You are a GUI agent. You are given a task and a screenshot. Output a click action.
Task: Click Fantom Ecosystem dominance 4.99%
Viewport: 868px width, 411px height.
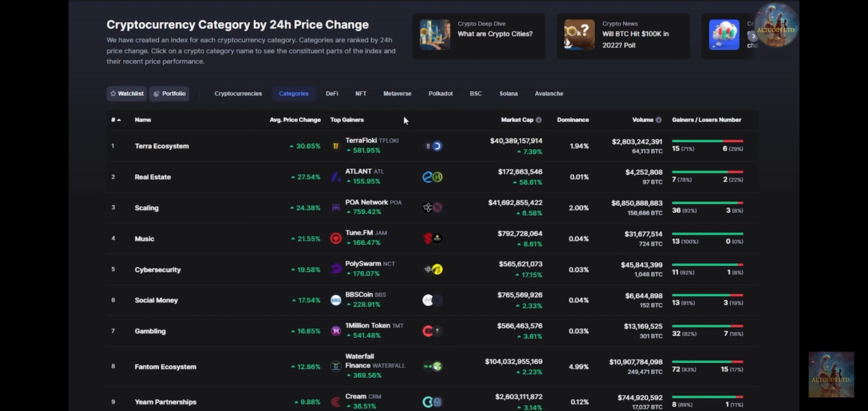click(579, 367)
